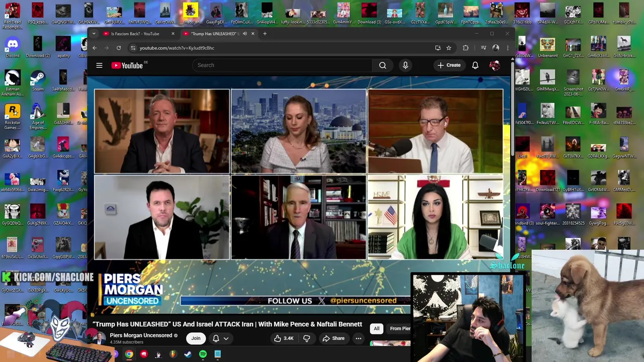Select the From Piers filter chip
This screenshot has height=362, width=644.
point(399,328)
